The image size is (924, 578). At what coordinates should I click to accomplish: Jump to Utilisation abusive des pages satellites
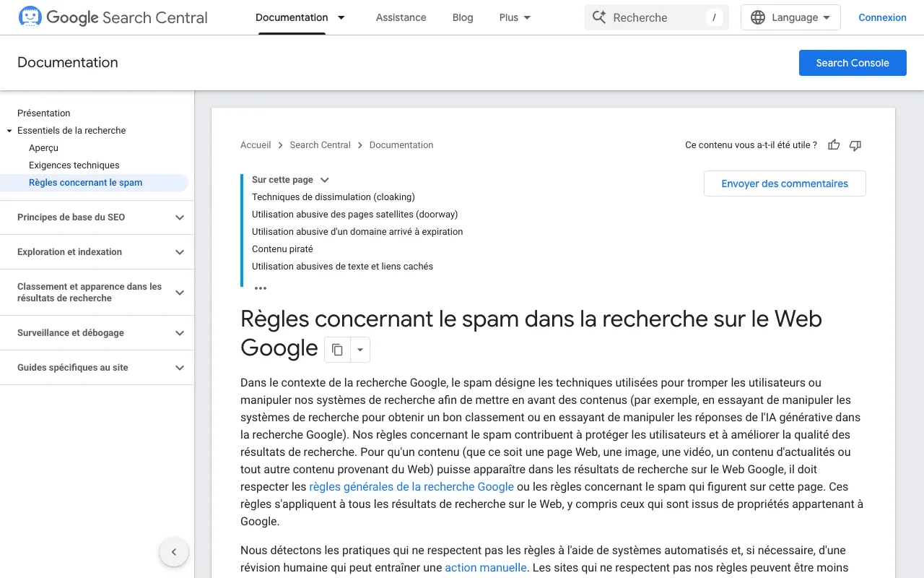[x=355, y=214]
